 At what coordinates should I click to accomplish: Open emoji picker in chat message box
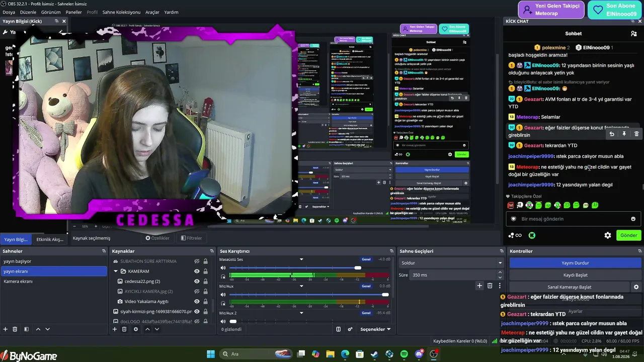tap(633, 219)
